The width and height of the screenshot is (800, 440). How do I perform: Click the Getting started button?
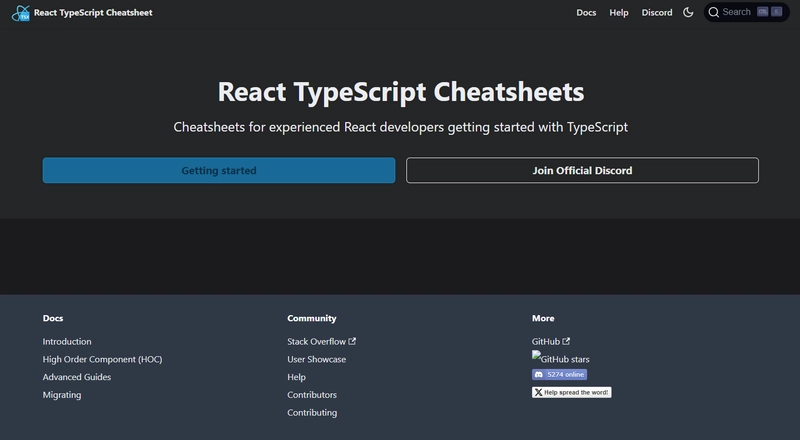point(219,170)
